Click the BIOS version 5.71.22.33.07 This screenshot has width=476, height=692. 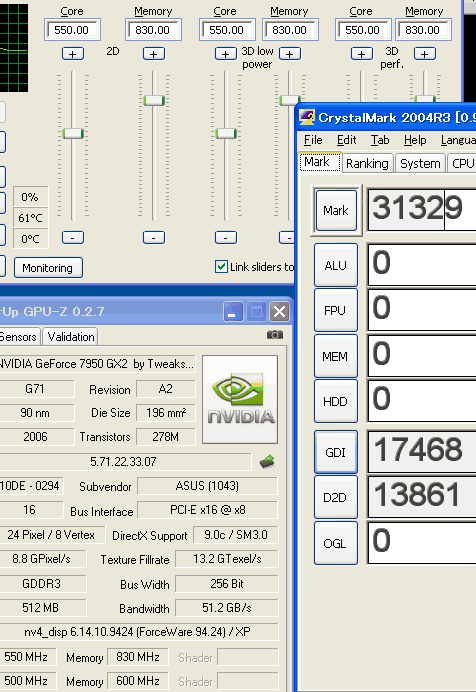(124, 462)
